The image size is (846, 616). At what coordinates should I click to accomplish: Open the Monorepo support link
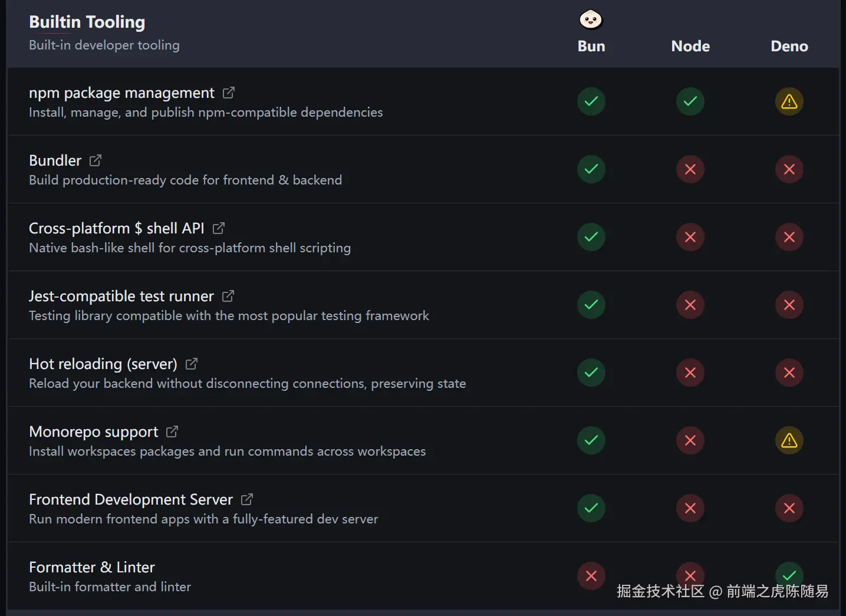93,431
